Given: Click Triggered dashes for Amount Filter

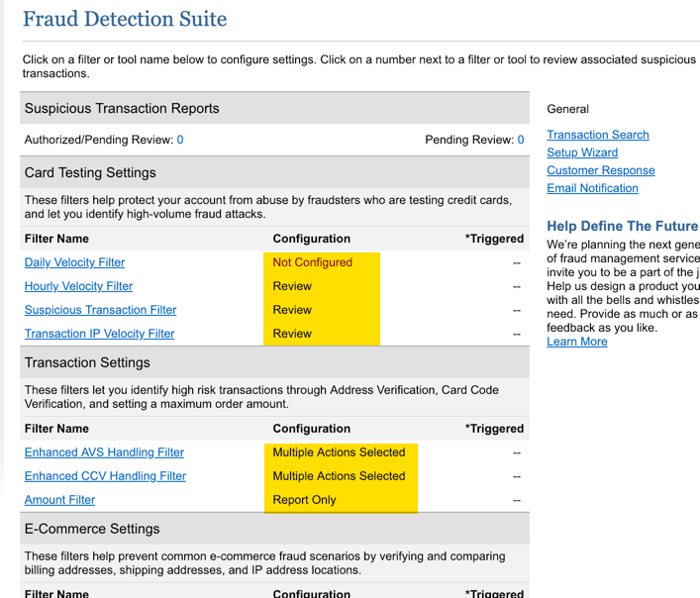Looking at the screenshot, I should click(517, 500).
